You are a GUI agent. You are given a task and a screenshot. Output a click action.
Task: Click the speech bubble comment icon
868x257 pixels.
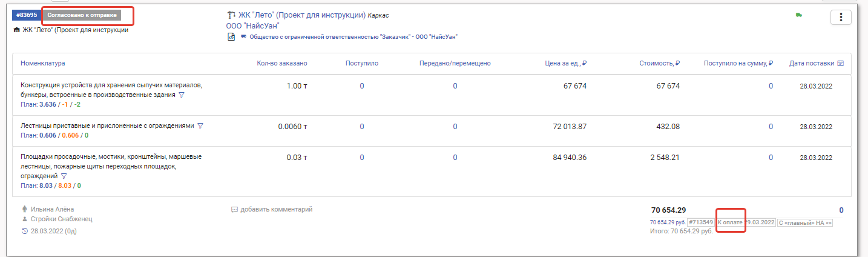234,210
